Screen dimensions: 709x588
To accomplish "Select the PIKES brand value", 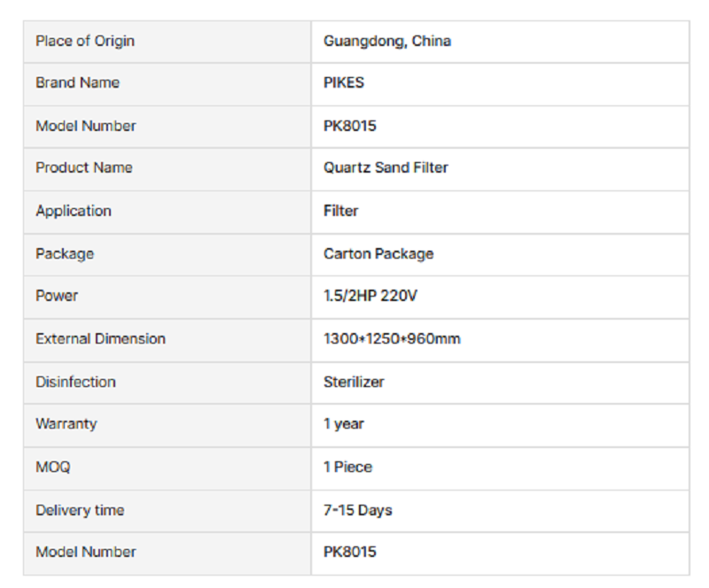I will tap(344, 82).
